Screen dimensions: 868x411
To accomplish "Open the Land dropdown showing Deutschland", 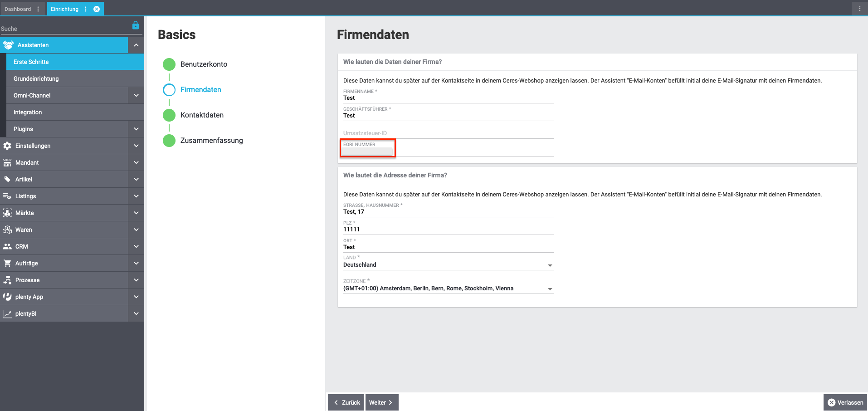I will [550, 265].
